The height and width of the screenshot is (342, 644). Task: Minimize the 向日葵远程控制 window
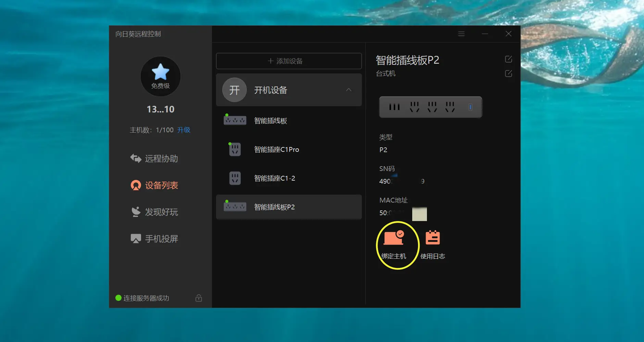pyautogui.click(x=485, y=34)
